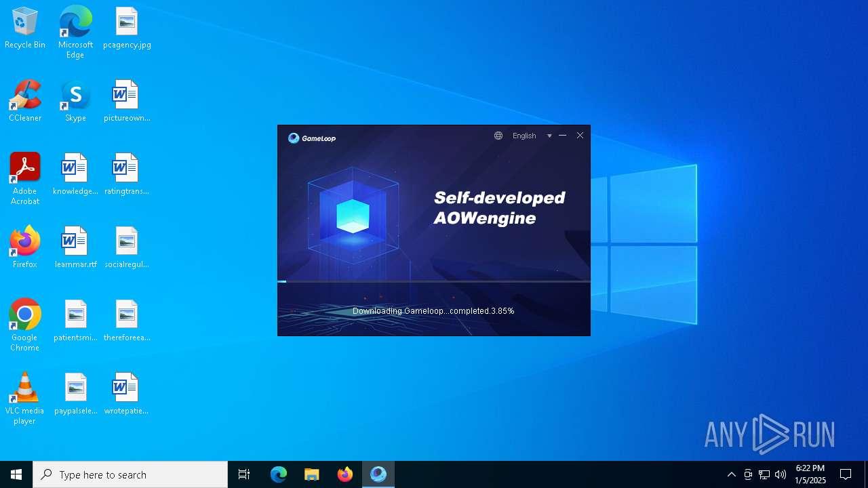Image resolution: width=868 pixels, height=488 pixels.
Task: Close the GameLoop installer window
Action: coord(580,136)
